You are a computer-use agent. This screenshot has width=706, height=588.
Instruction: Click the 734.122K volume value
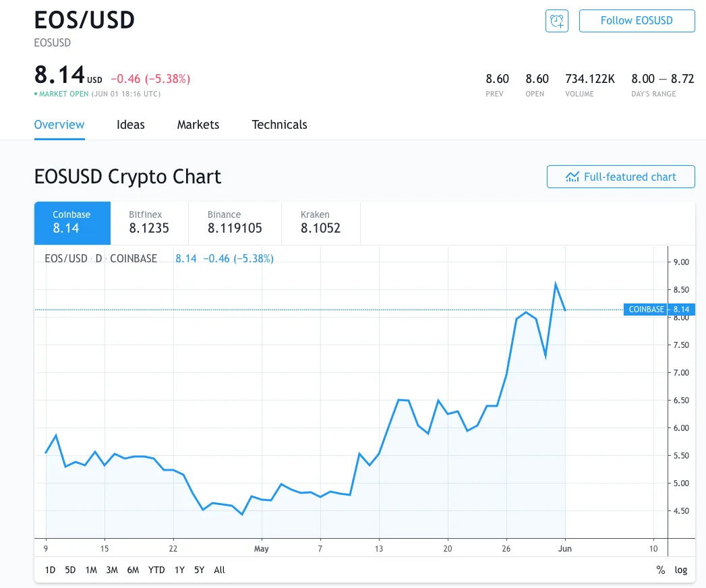click(x=590, y=79)
